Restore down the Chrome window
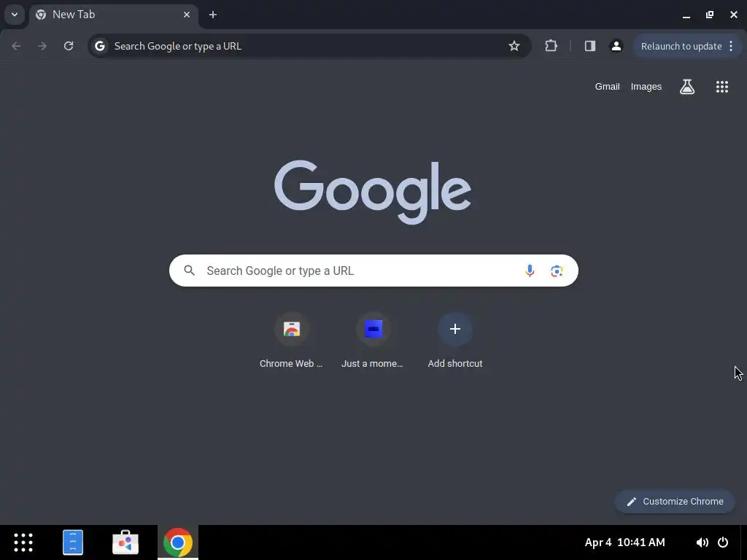This screenshot has width=747, height=560. click(710, 15)
